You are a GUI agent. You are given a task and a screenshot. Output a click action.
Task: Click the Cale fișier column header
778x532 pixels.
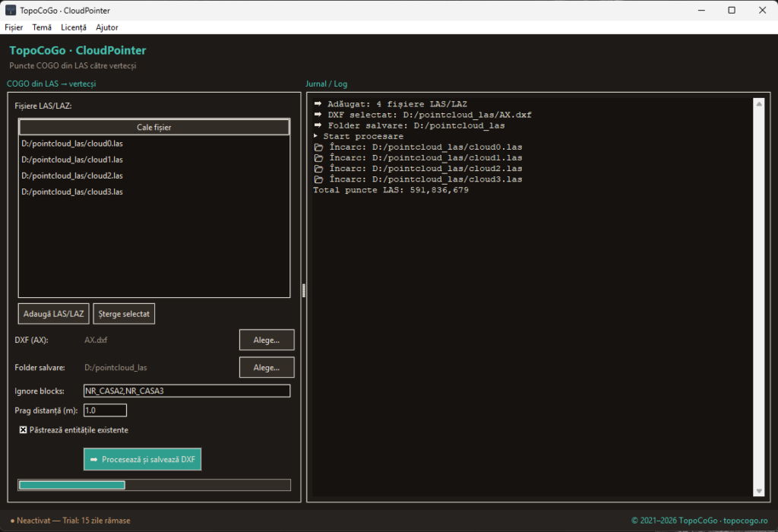coord(153,127)
